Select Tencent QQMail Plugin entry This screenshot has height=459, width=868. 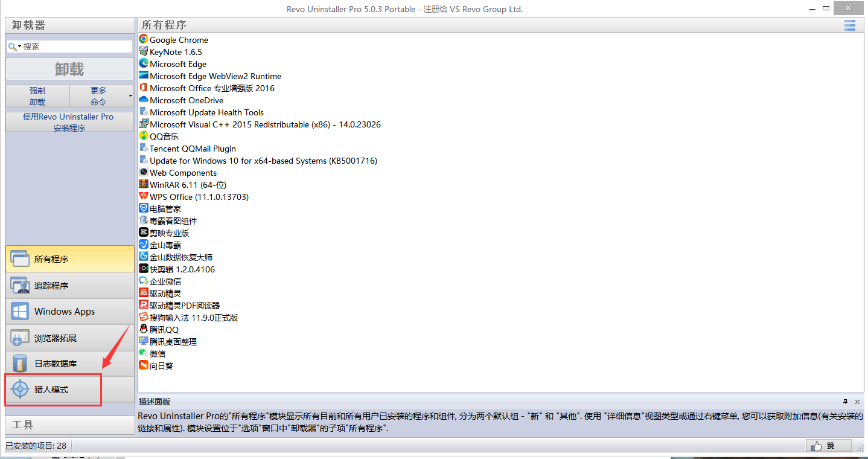click(193, 148)
